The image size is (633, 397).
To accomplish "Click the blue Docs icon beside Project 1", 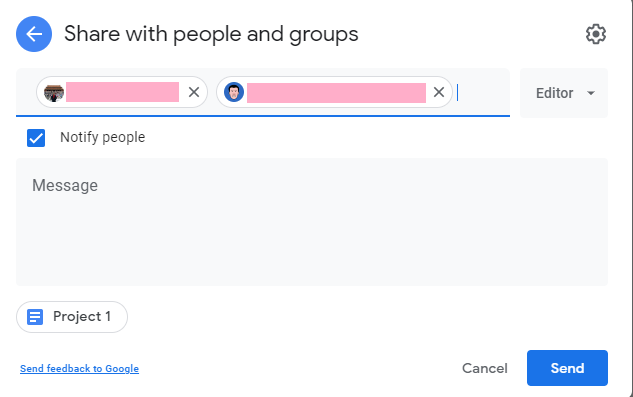I will click(x=35, y=317).
